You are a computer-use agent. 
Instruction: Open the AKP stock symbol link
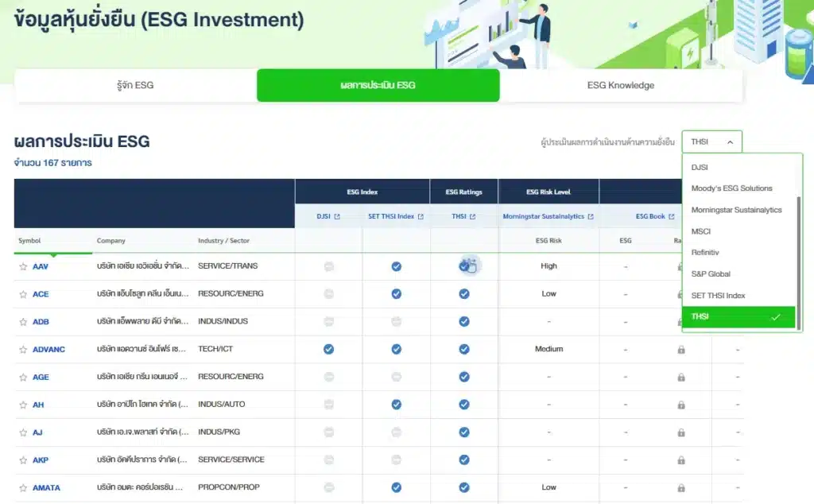tap(41, 460)
